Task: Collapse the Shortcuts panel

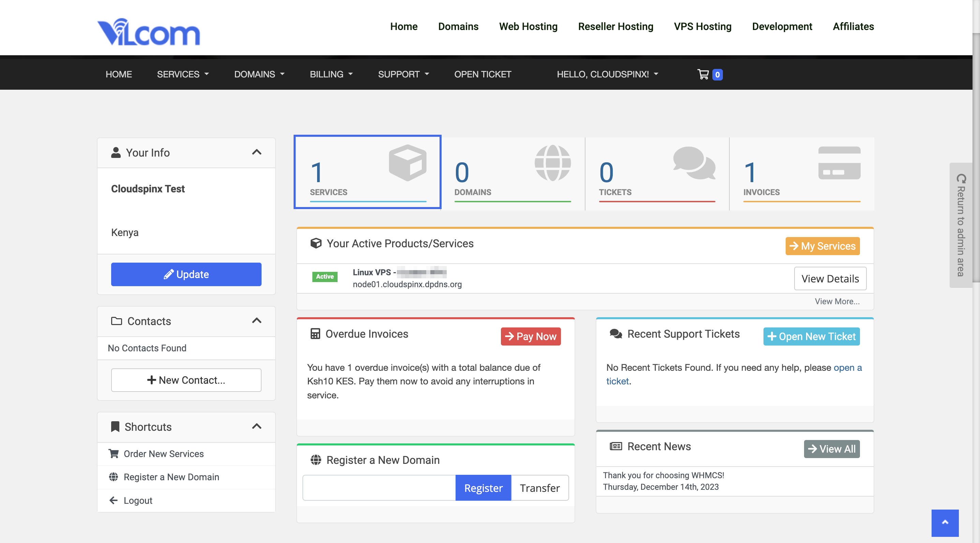Action: point(257,427)
